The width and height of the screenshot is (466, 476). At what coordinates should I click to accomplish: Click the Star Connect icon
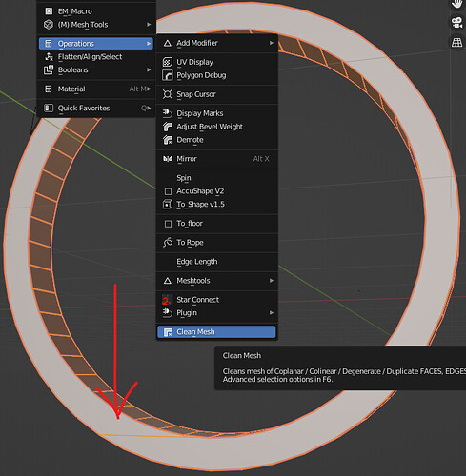coord(167,300)
